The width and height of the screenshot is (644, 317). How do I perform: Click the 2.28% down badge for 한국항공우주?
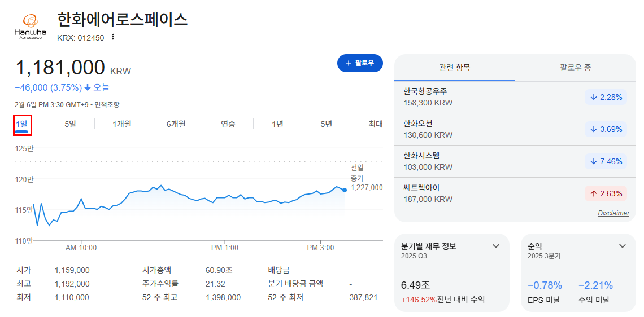(x=606, y=97)
